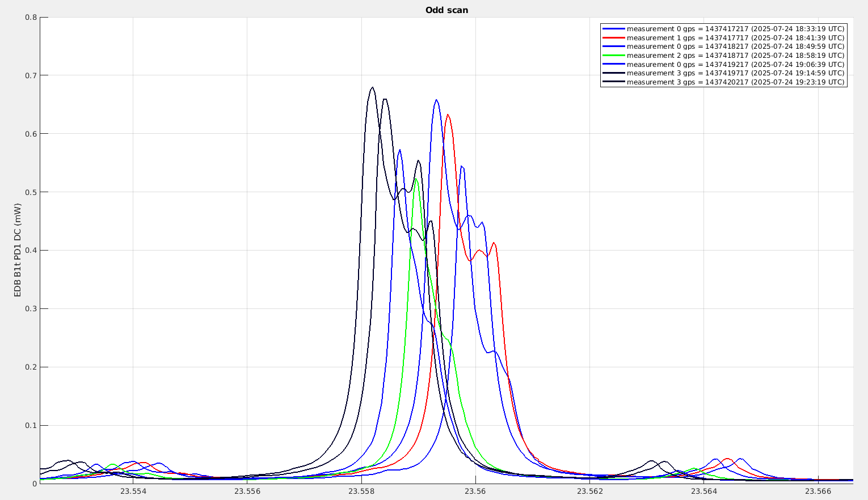The image size is (868, 500).
Task: Click y-axis tick label 0.1
Action: [x=31, y=426]
